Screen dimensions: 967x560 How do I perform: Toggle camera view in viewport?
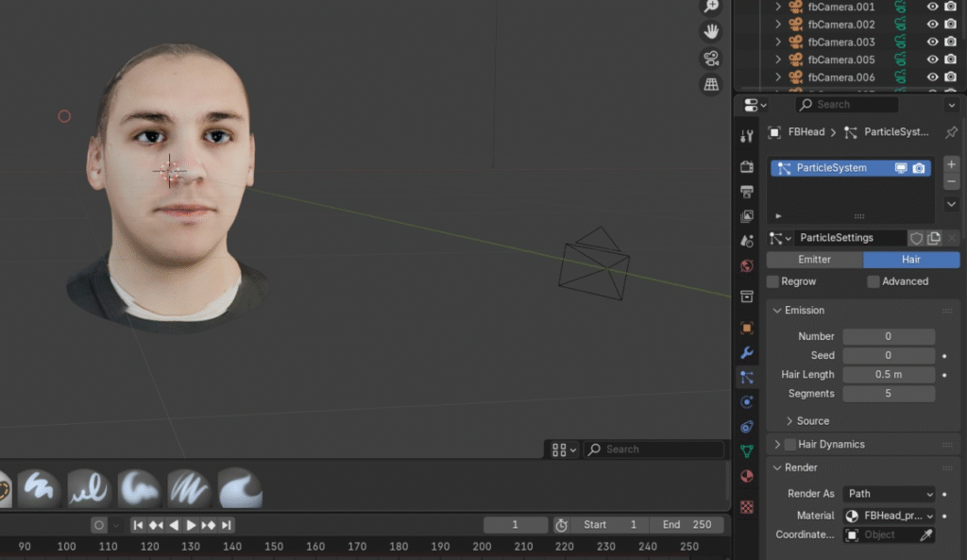point(711,59)
